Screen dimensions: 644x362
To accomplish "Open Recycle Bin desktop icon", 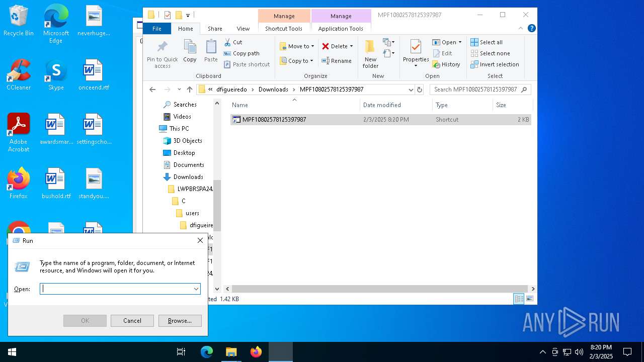I will tap(19, 21).
